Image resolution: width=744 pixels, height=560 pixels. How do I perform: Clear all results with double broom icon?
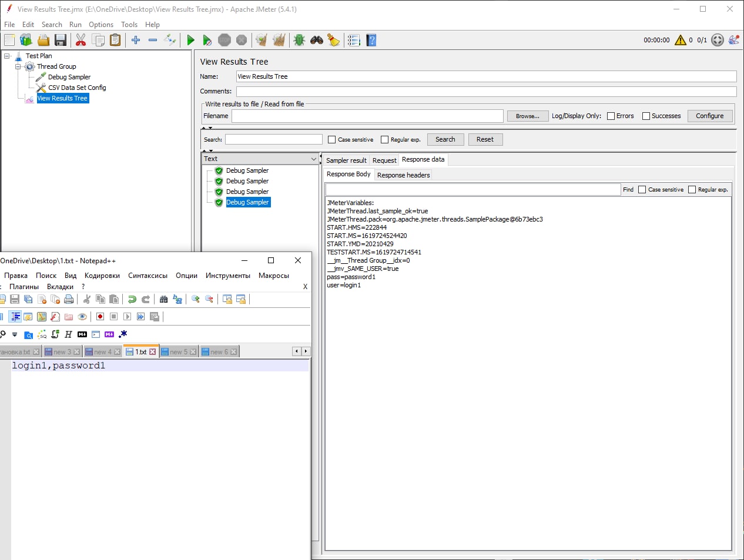click(279, 40)
